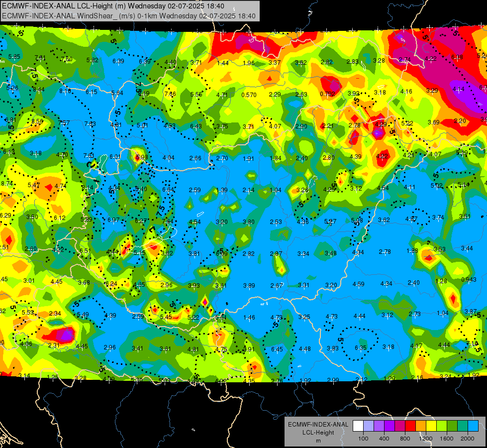Viewport: 487px width, 448px height.
Task: Click wind shear value 5.85
Action: 14,57
